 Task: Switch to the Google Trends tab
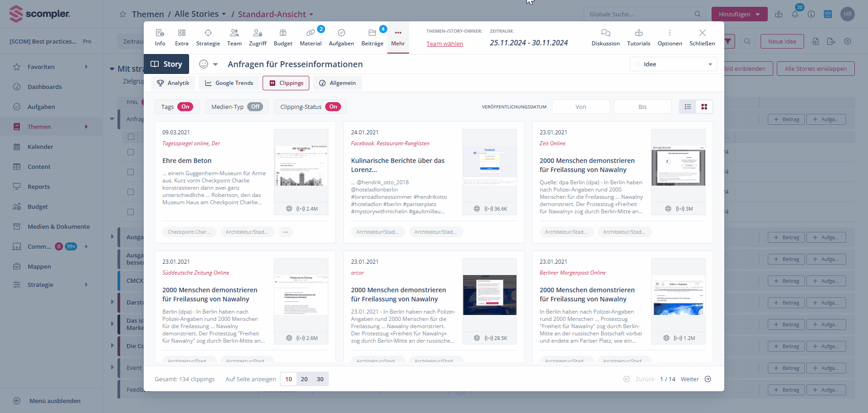pyautogui.click(x=229, y=83)
